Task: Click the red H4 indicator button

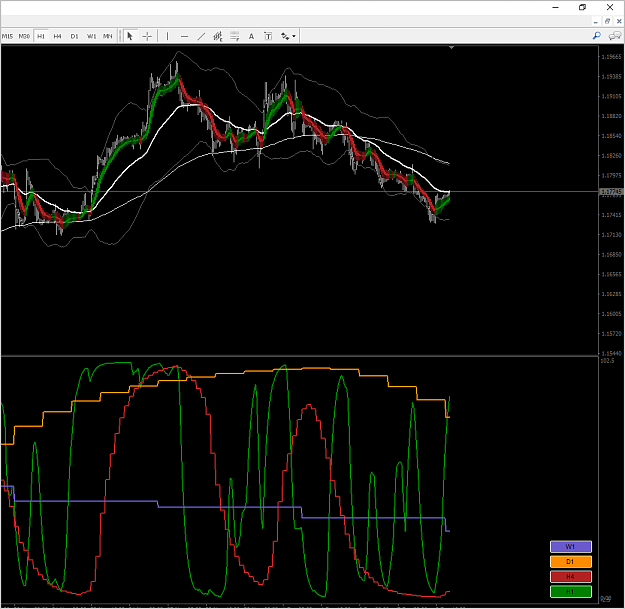Action: pos(570,576)
